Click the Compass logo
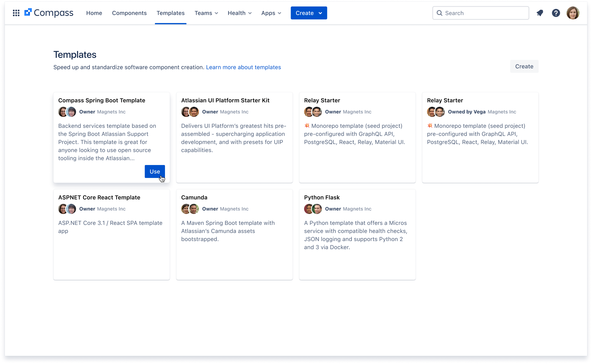Image resolution: width=592 pixels, height=364 pixels. tap(49, 13)
